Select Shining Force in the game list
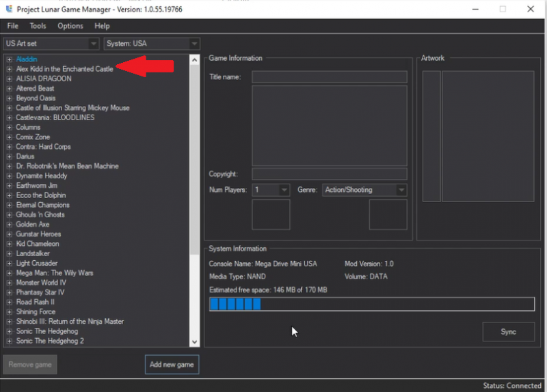547x392 pixels. (x=36, y=312)
